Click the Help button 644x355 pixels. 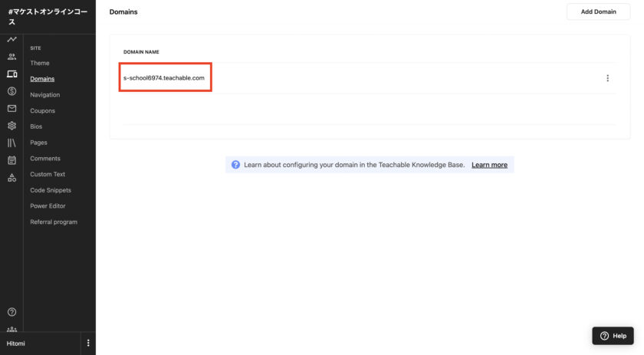pyautogui.click(x=613, y=336)
